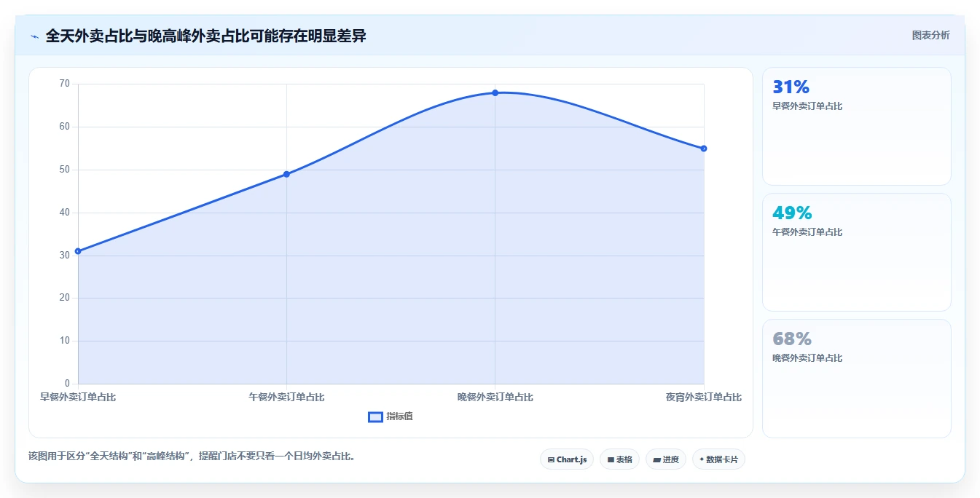This screenshot has width=980, height=498.
Task: Click the y-axis tick 70
Action: click(64, 84)
